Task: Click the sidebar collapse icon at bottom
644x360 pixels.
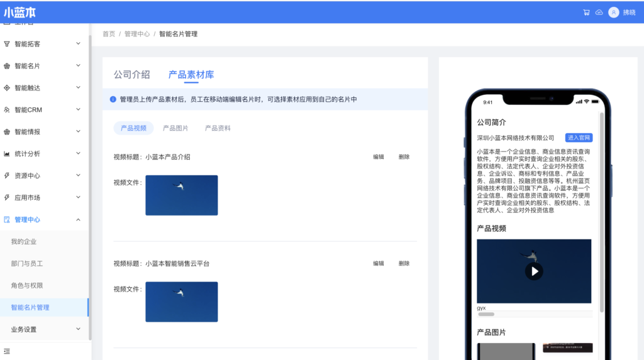Action: [x=7, y=351]
